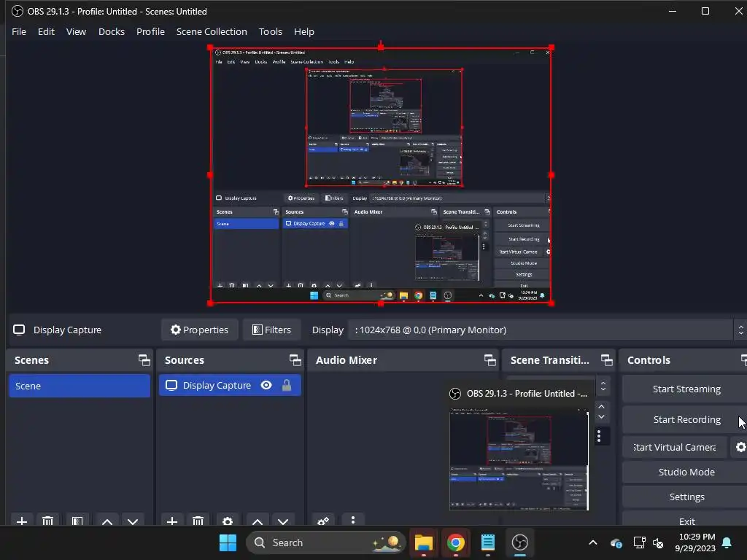Select the Display Capture source row
This screenshot has height=560, width=747.
click(x=230, y=385)
